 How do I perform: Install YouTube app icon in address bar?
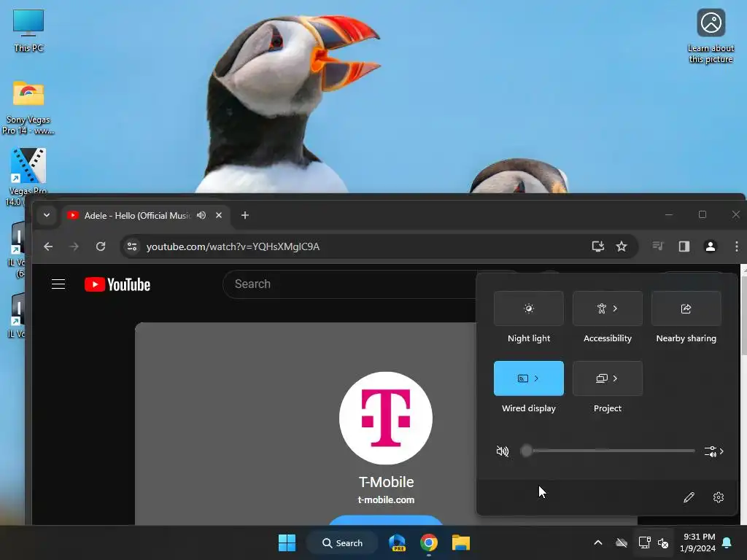pos(598,246)
